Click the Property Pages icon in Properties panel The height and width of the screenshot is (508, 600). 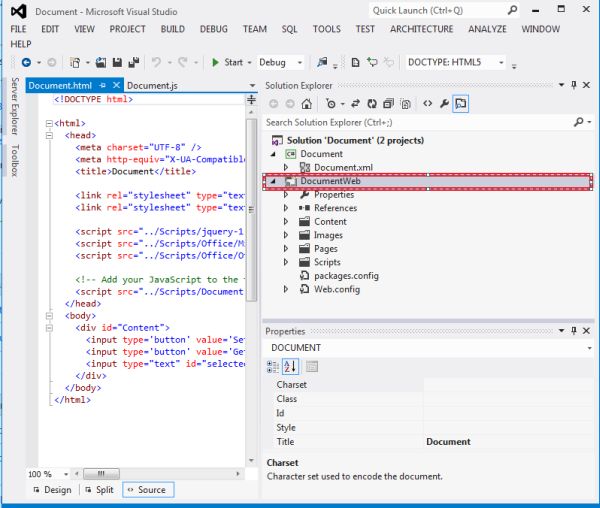[x=312, y=366]
